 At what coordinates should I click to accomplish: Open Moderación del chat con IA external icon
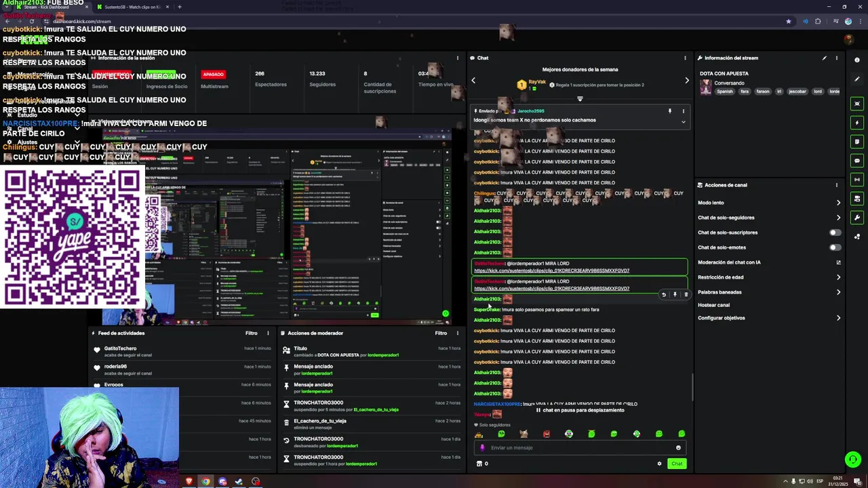(838, 262)
